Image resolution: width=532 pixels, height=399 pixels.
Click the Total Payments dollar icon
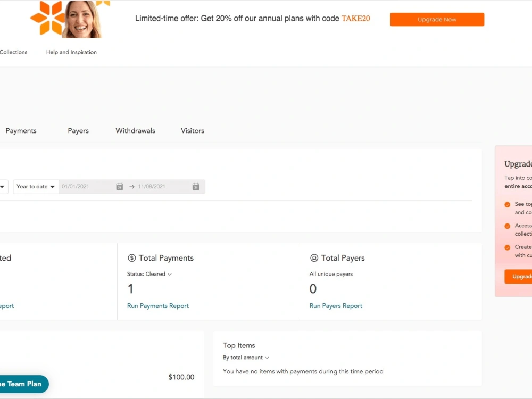(x=131, y=258)
